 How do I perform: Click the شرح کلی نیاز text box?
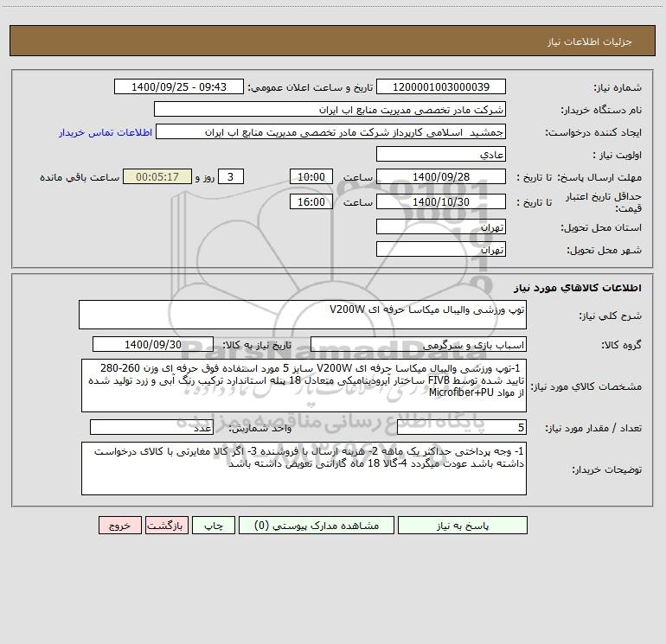(x=303, y=315)
